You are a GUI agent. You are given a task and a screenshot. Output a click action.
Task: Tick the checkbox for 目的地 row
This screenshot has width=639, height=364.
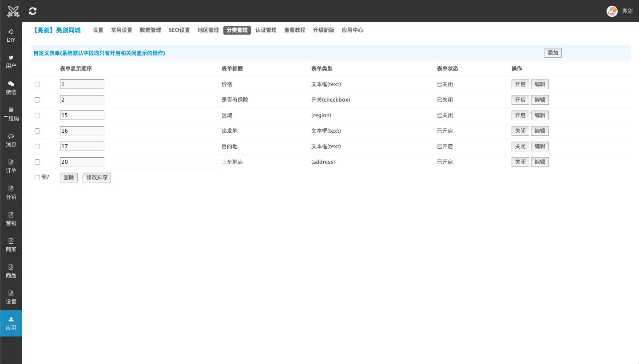pos(37,146)
